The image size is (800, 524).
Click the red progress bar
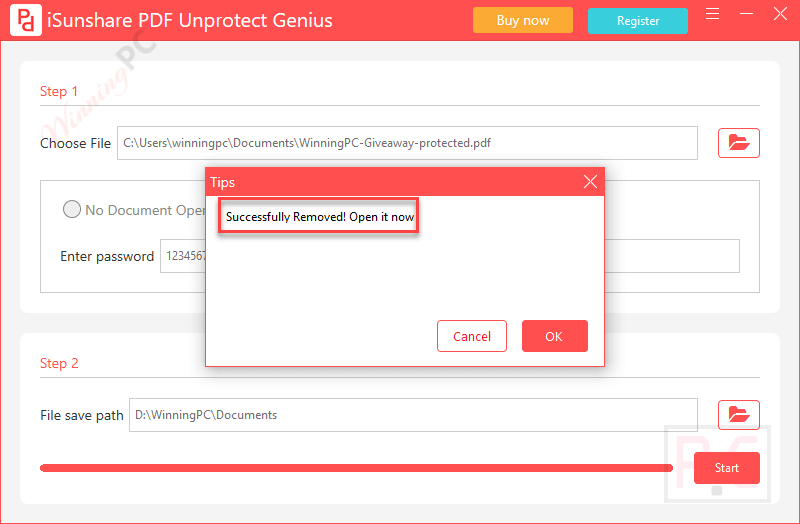tap(356, 468)
